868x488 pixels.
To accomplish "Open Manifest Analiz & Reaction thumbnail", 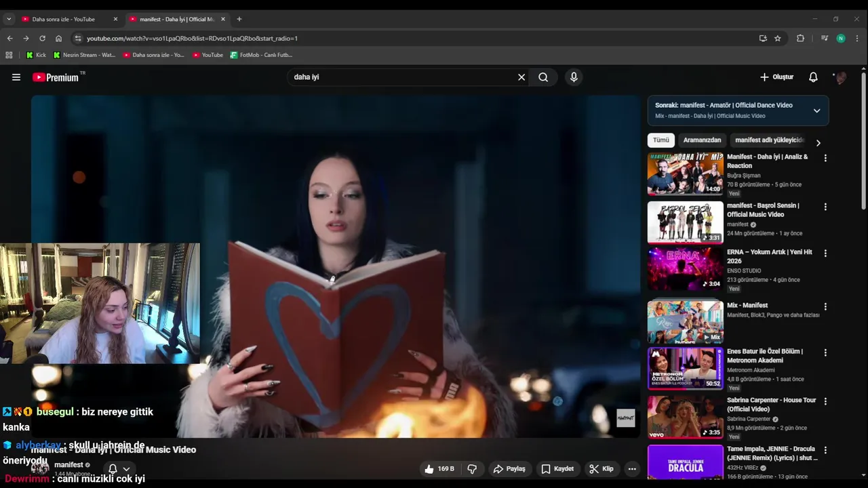I will pyautogui.click(x=685, y=174).
